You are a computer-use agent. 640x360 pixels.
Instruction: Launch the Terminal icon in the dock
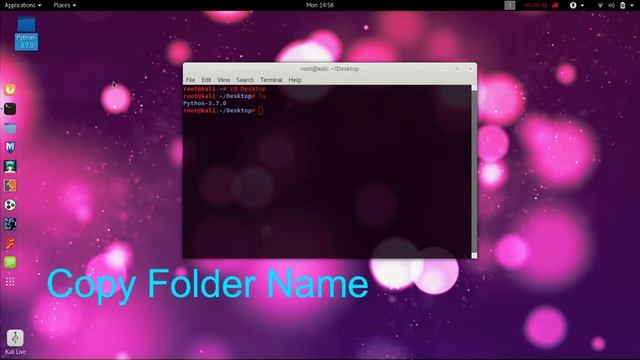point(10,109)
